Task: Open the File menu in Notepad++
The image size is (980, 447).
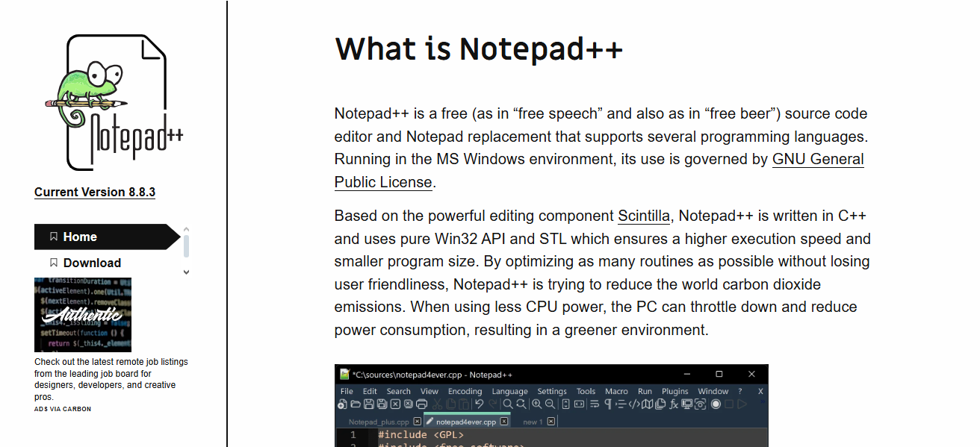Action: [347, 391]
